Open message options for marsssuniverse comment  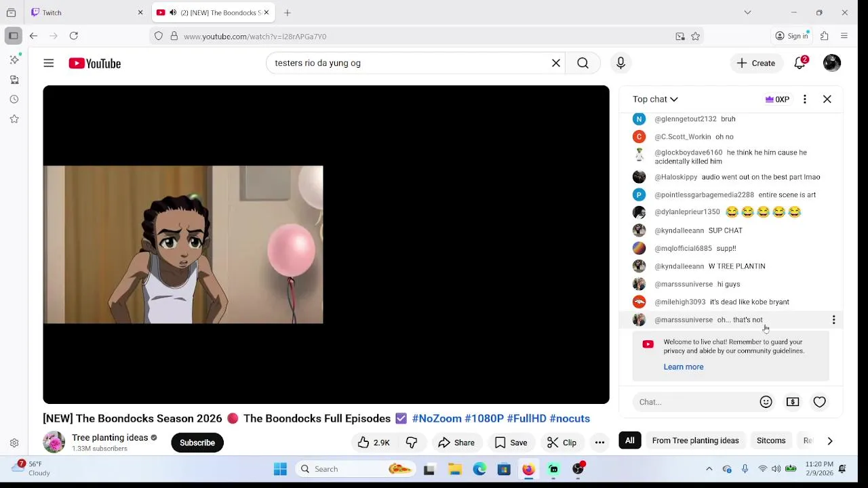833,320
